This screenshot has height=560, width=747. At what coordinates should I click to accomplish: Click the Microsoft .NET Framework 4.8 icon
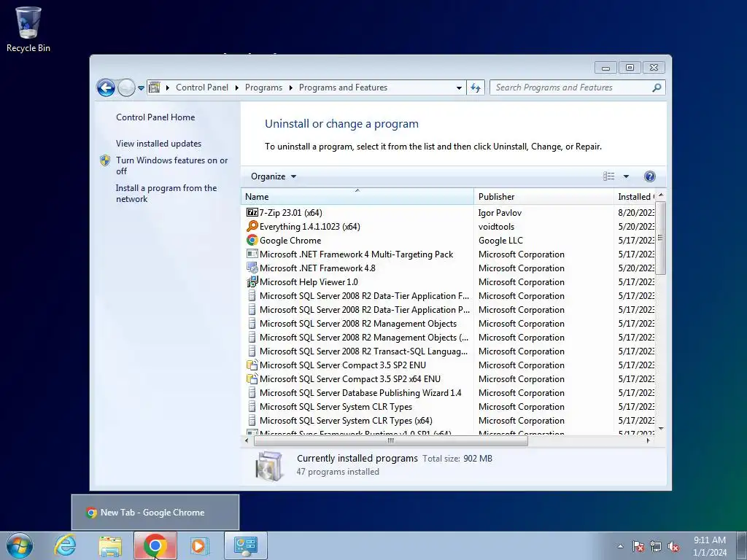click(x=252, y=268)
